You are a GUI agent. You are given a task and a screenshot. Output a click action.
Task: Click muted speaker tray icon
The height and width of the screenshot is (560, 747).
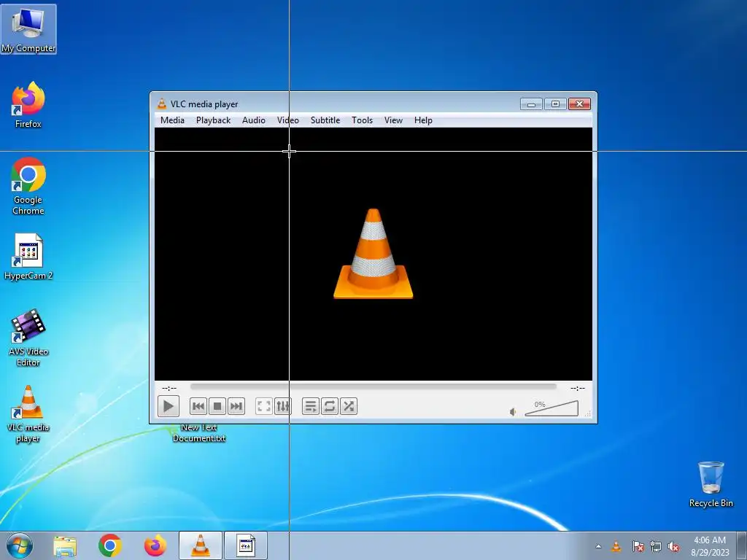point(673,547)
